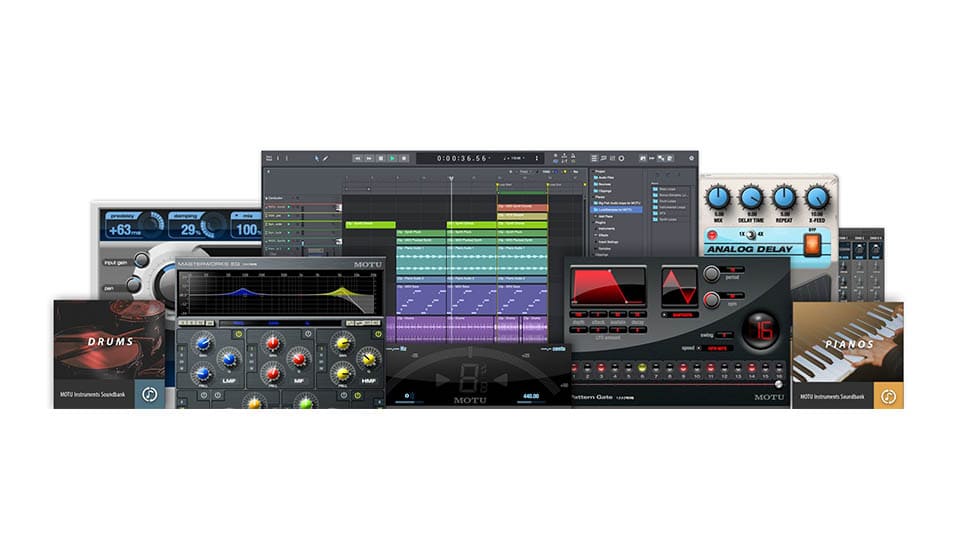The width and height of the screenshot is (960, 540).
Task: Open the settings gear in DAW toolbar
Action: coord(691,158)
